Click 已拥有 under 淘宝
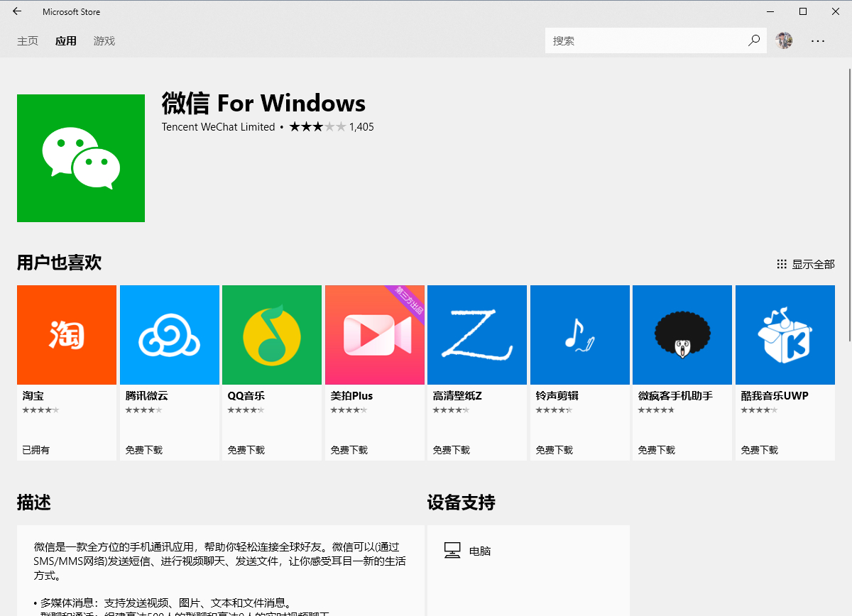 tap(36, 450)
